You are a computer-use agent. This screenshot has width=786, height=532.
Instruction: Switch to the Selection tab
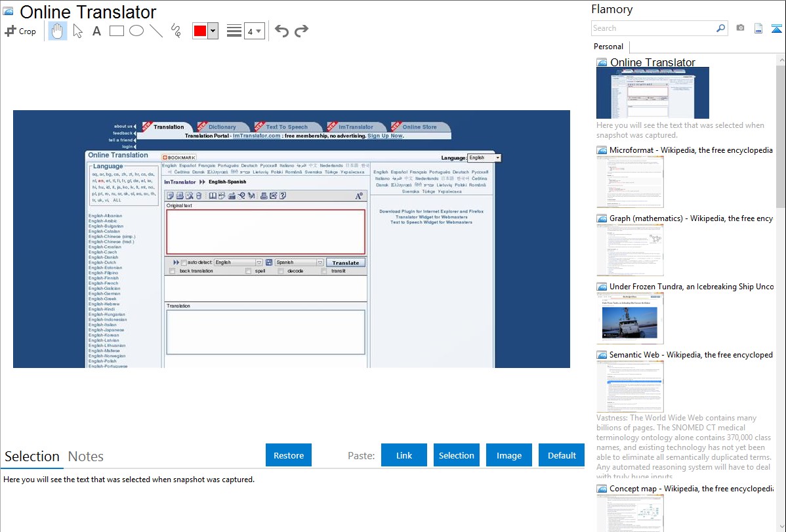tap(32, 457)
